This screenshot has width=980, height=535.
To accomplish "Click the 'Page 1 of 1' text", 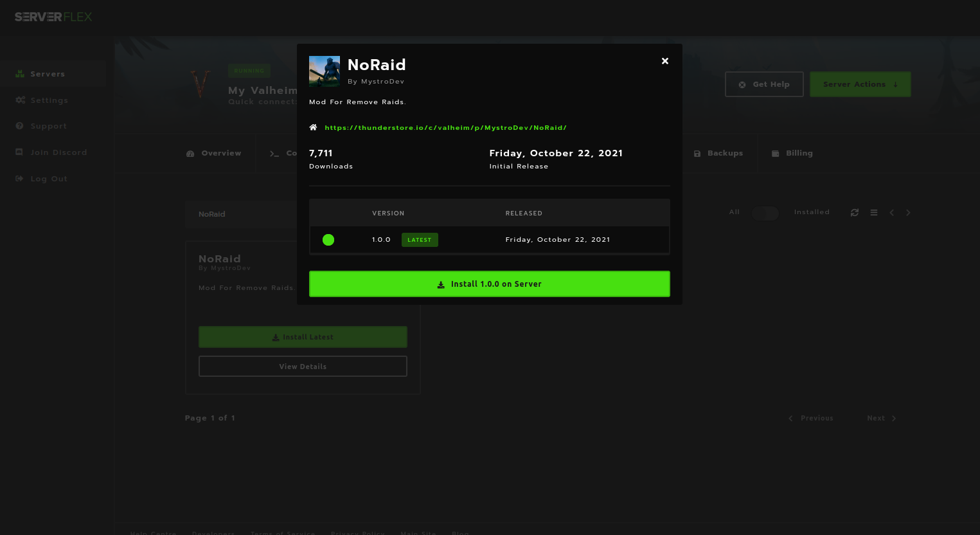I will 210,418.
